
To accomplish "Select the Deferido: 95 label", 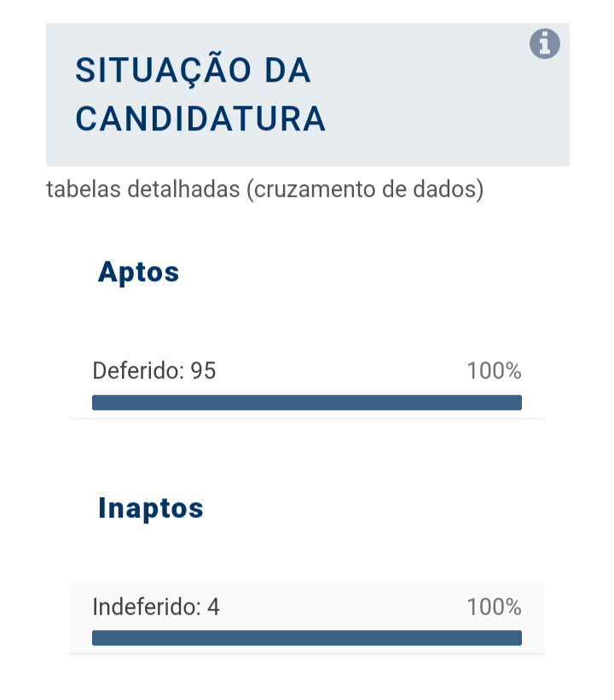I will tap(154, 371).
